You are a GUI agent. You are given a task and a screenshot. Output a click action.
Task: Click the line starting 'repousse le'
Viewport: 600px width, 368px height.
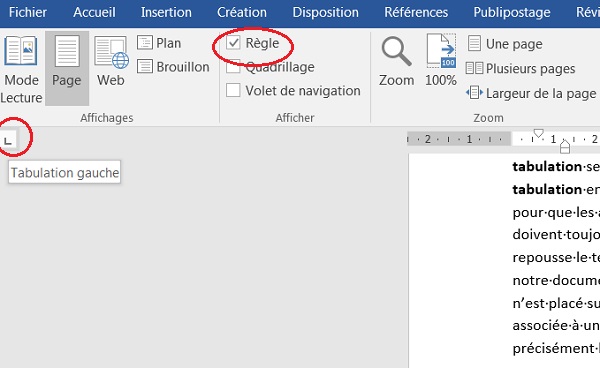[x=556, y=257]
